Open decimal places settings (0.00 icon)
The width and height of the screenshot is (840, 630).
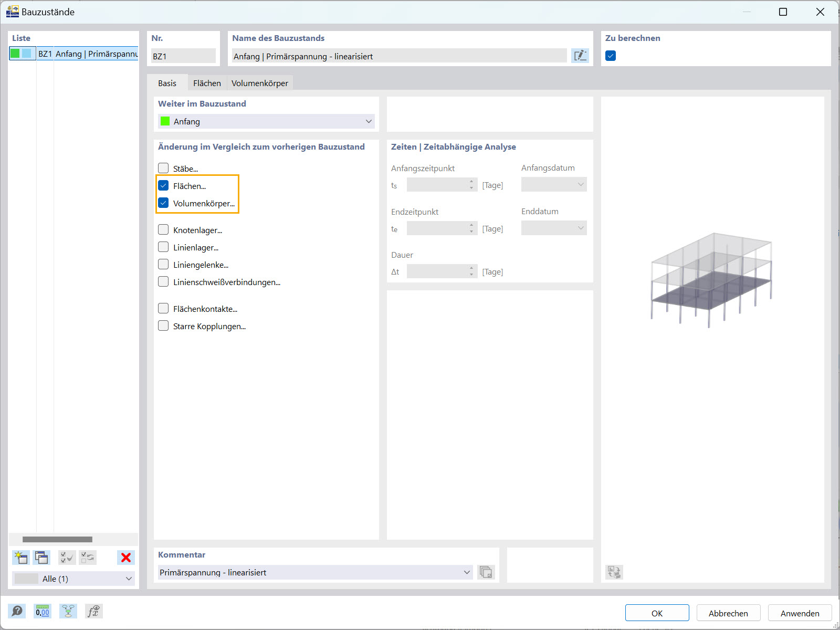pos(42,611)
